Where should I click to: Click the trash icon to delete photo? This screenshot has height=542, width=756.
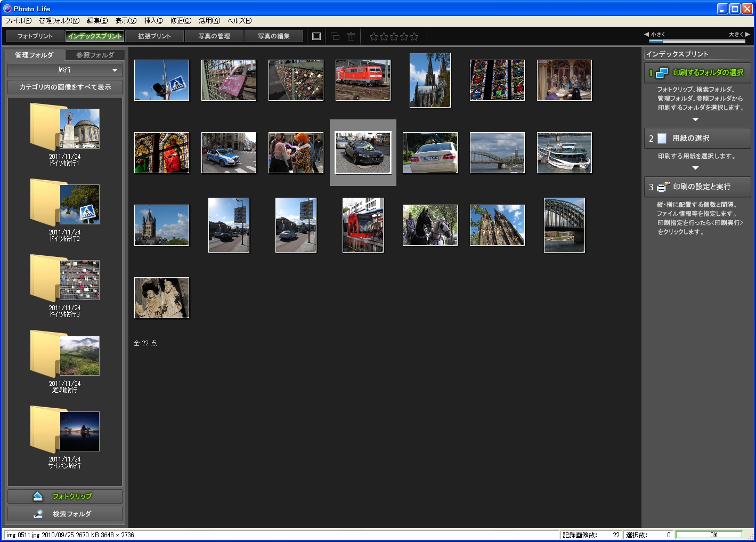[x=351, y=36]
